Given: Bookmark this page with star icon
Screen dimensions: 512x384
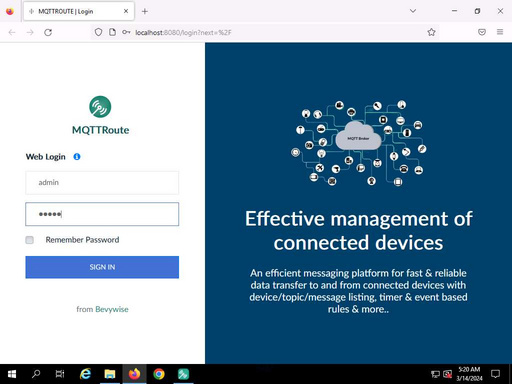Looking at the screenshot, I should (431, 32).
